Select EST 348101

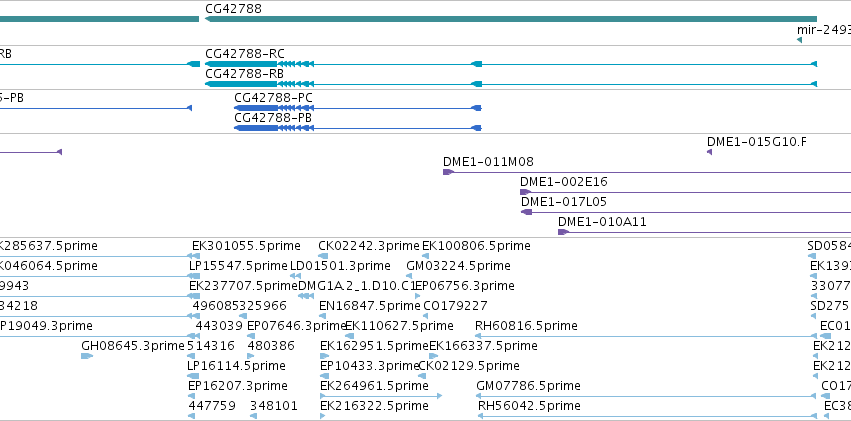[x=274, y=406]
